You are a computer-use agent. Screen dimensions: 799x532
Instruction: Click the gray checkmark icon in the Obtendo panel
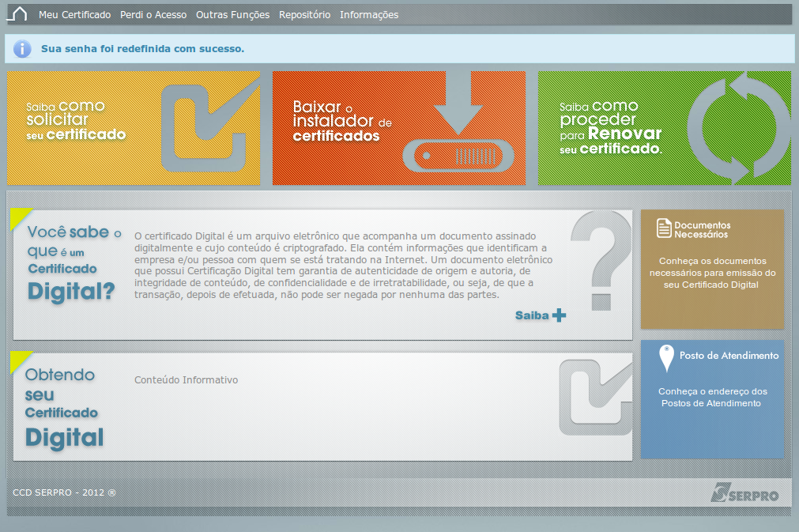[596, 397]
